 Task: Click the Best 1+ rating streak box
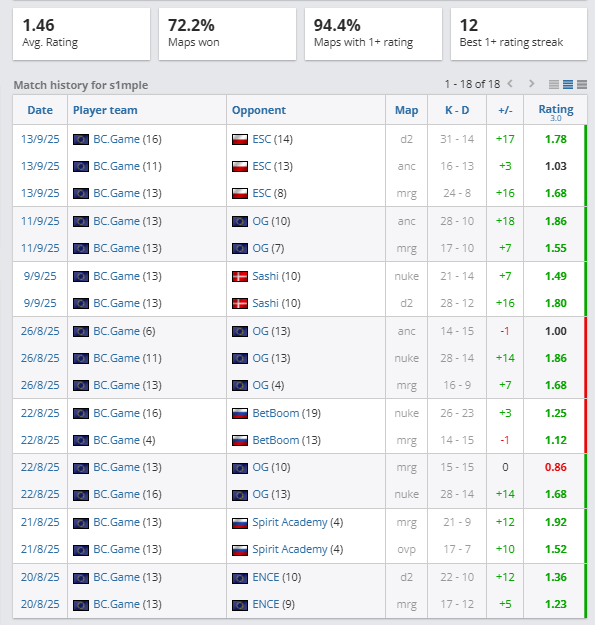pos(519,34)
